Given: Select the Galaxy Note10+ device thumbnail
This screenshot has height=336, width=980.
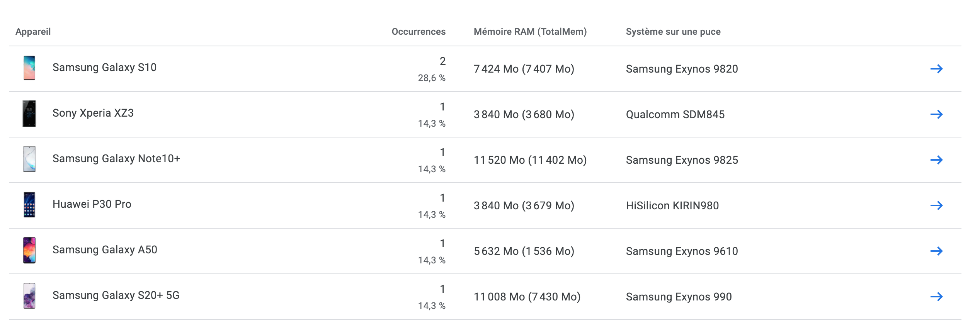Looking at the screenshot, I should pos(29,159).
